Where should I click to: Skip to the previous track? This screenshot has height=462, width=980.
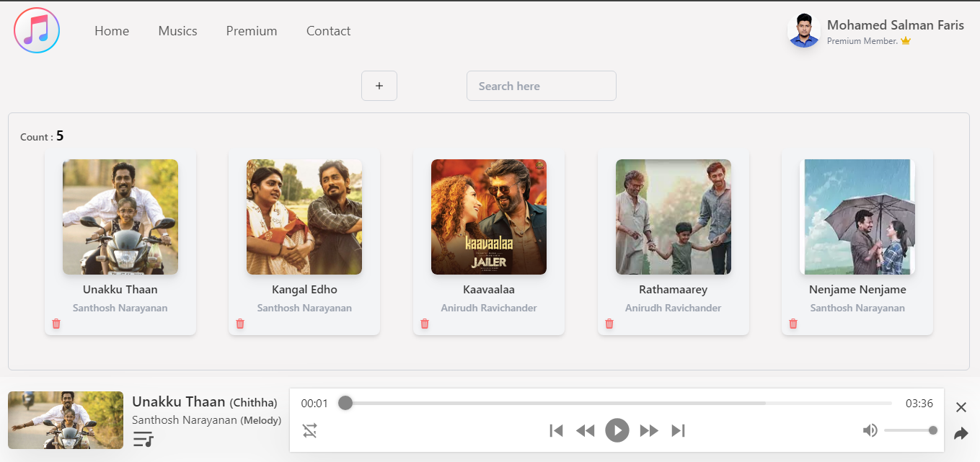(x=556, y=431)
